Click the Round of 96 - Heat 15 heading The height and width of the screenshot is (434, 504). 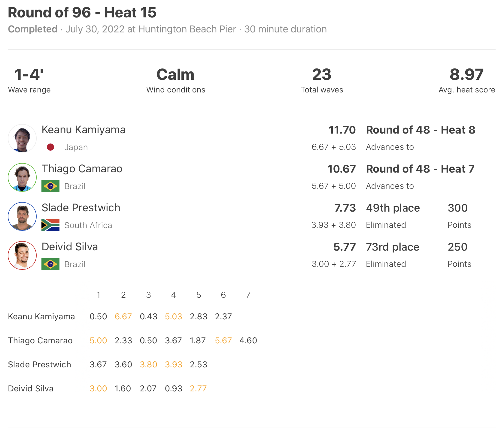pos(82,13)
